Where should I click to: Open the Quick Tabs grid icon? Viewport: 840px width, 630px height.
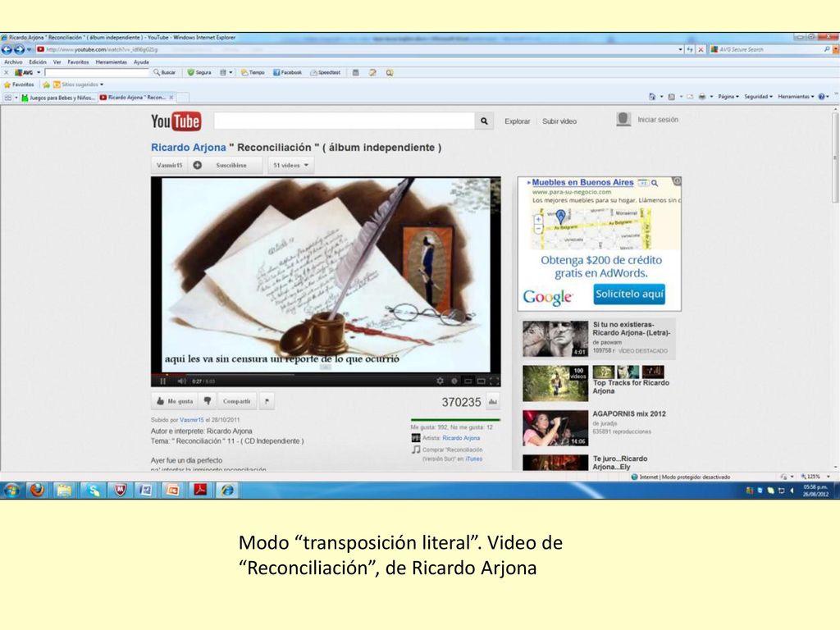(8, 98)
